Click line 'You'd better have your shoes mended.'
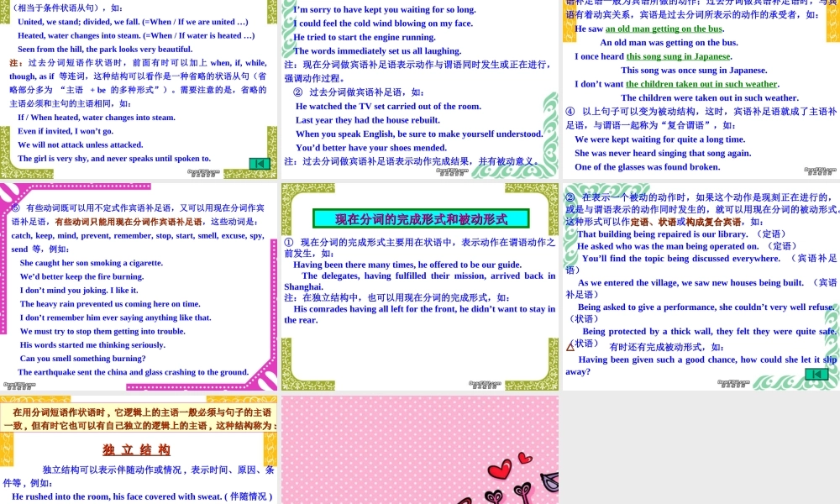The image size is (840, 504). [371, 148]
